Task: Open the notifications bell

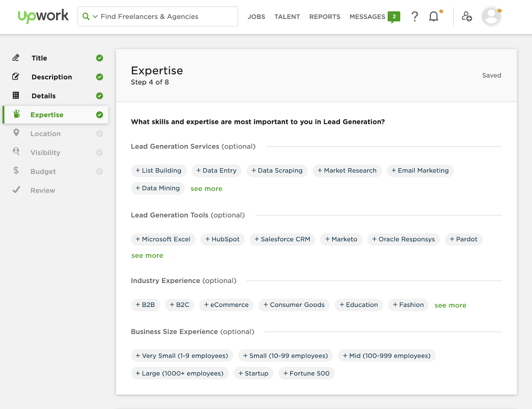Action: 434,16
